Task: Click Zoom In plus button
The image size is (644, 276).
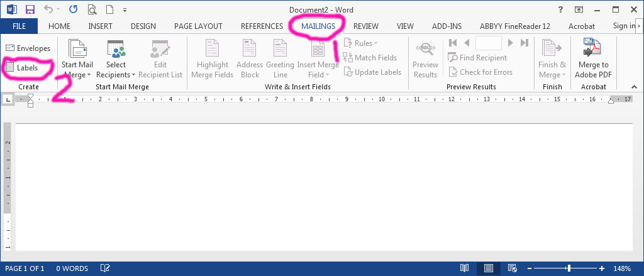Action: tap(602, 268)
